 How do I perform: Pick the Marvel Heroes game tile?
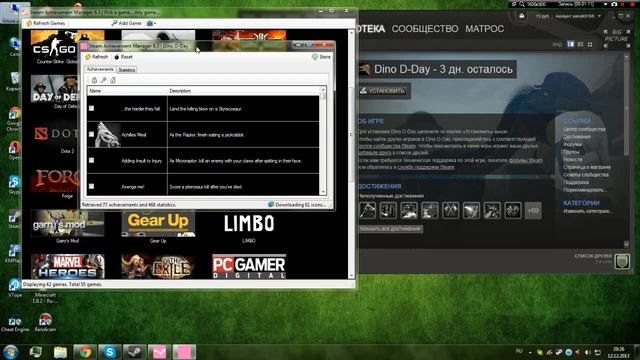[x=67, y=267]
